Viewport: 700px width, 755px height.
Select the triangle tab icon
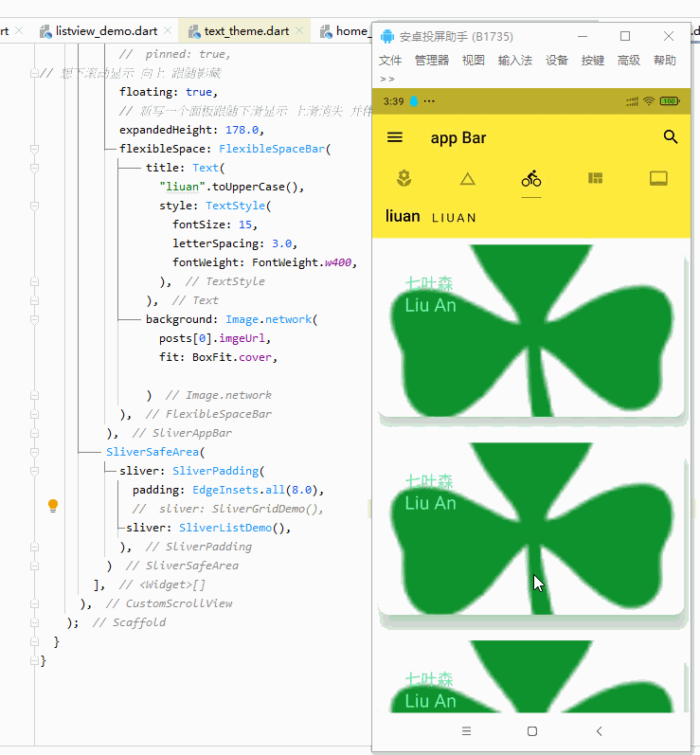(468, 179)
